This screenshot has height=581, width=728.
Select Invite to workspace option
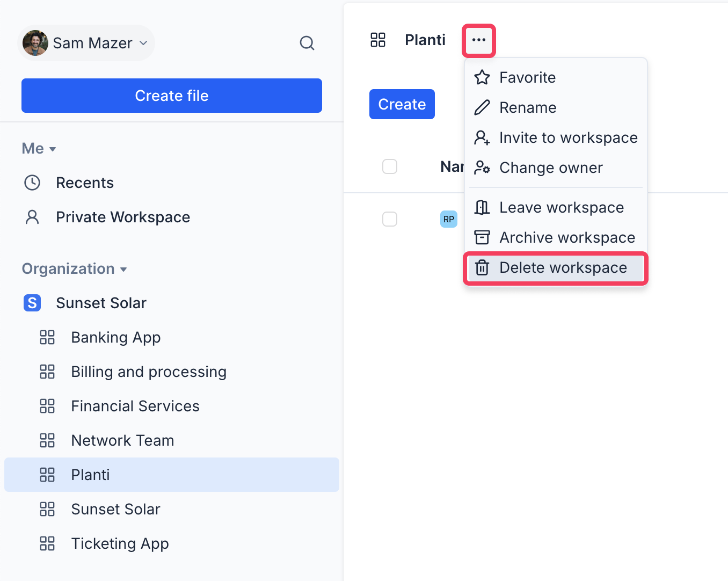coord(556,137)
